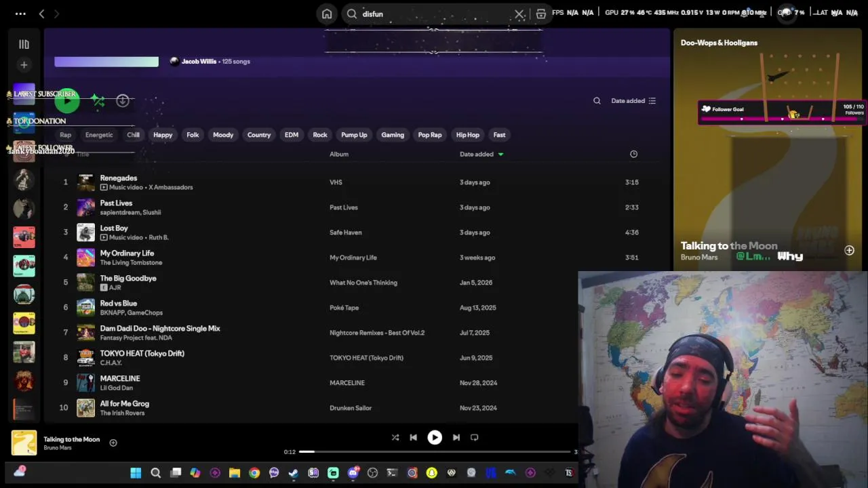Click in the search field containing disfun
The image size is (868, 488).
click(x=434, y=14)
